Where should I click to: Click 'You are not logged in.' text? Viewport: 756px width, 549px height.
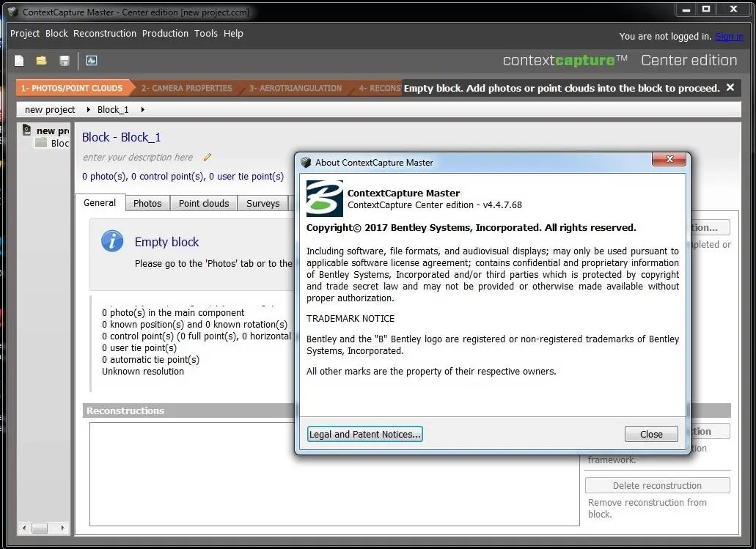(665, 36)
